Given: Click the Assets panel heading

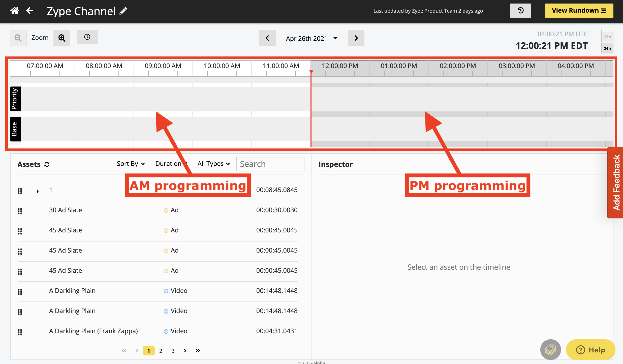Looking at the screenshot, I should 29,164.
